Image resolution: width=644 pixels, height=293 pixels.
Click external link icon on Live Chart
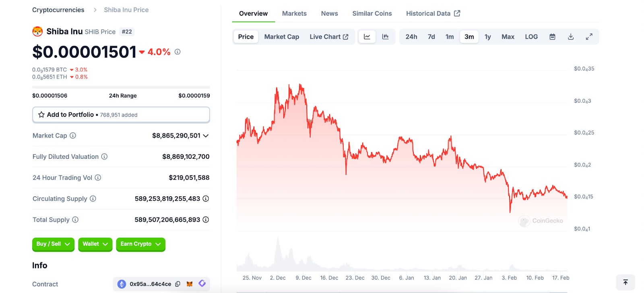pyautogui.click(x=345, y=37)
